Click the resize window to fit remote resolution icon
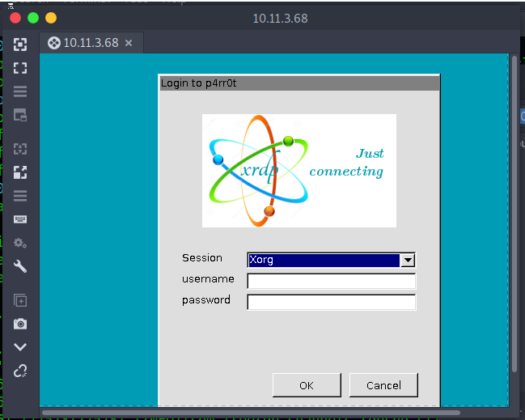The image size is (525, 420). pos(20,45)
